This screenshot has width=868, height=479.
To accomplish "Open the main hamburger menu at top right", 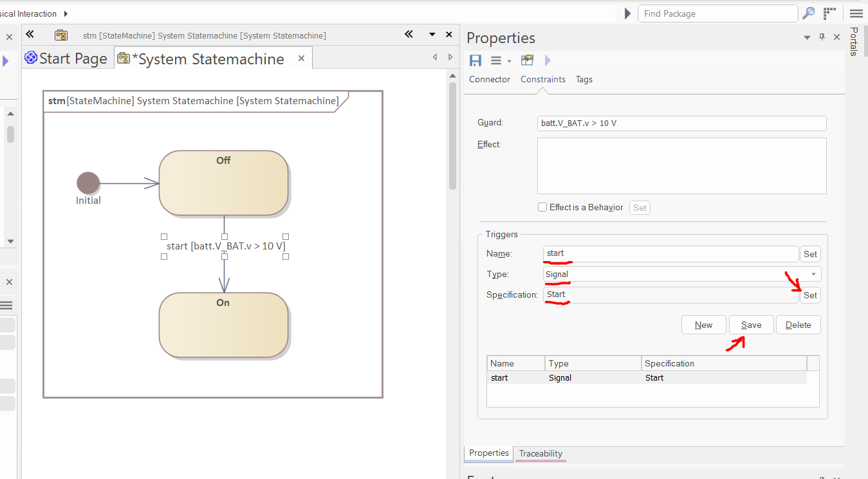I will [x=855, y=14].
